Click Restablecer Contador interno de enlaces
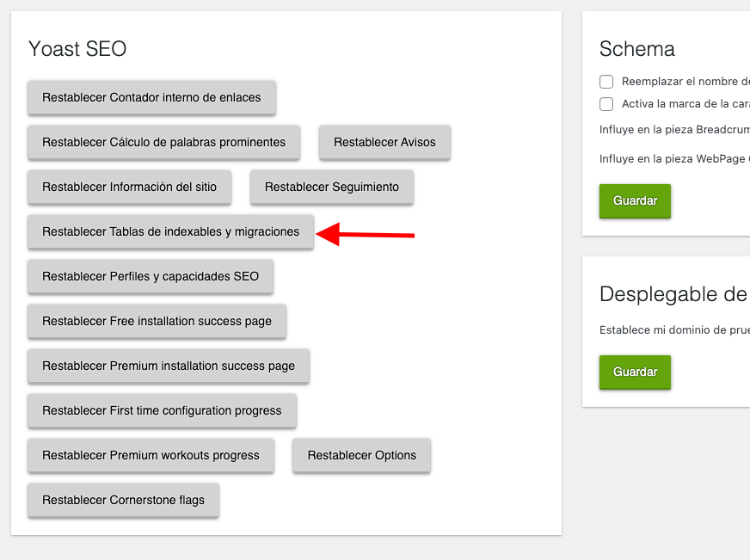Screen dimensions: 750x560 [x=151, y=97]
